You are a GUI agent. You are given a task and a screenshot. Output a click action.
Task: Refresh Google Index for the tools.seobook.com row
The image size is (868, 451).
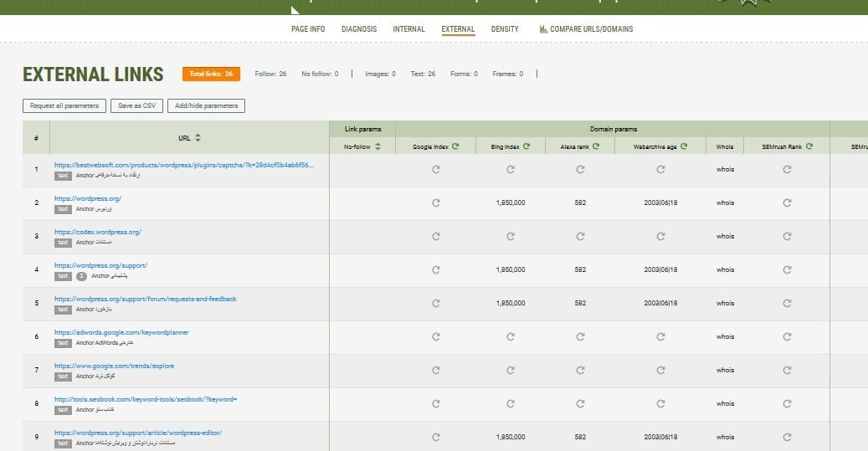tap(435, 404)
